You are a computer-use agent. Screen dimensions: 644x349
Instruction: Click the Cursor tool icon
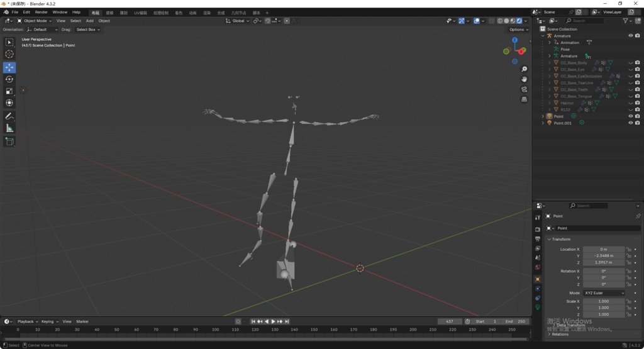click(x=9, y=54)
